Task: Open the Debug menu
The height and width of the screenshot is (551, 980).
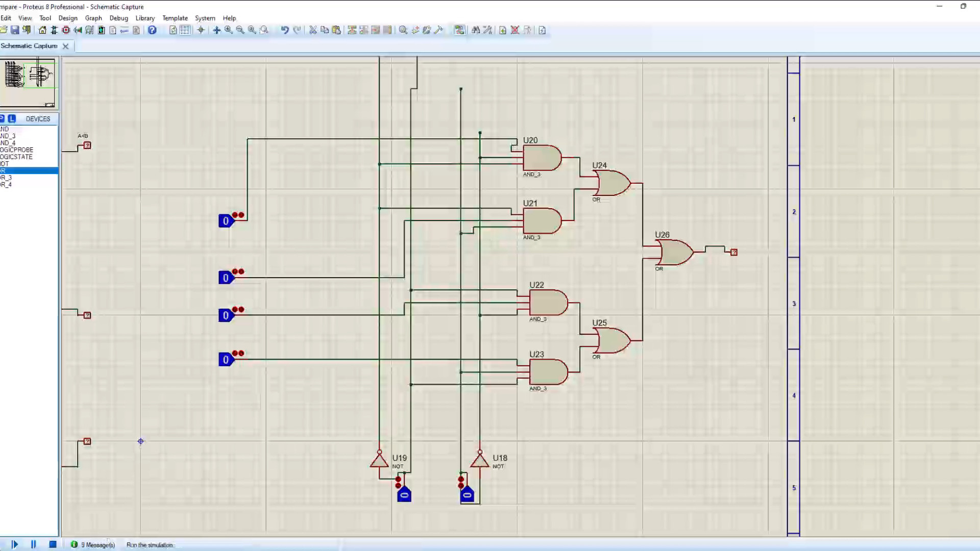Action: coord(118,18)
